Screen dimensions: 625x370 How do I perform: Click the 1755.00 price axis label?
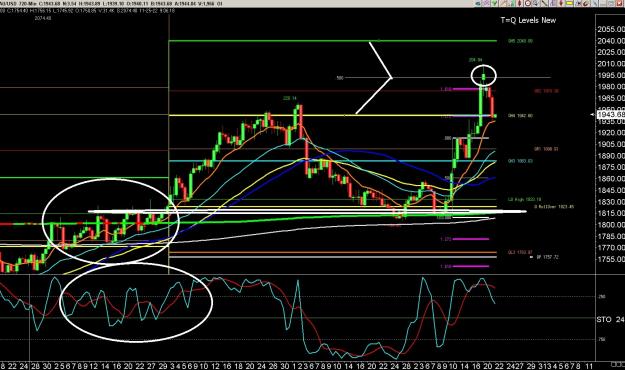pyautogui.click(x=611, y=259)
